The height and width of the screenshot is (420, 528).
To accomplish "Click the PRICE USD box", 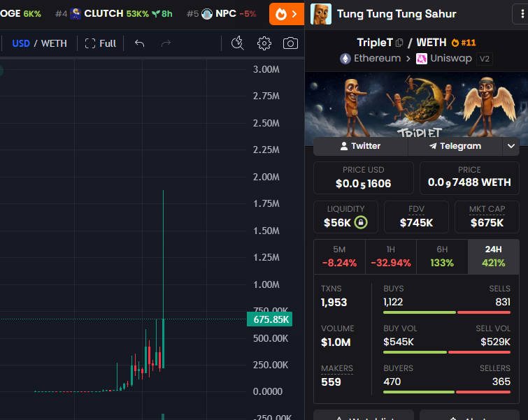I will point(364,178).
